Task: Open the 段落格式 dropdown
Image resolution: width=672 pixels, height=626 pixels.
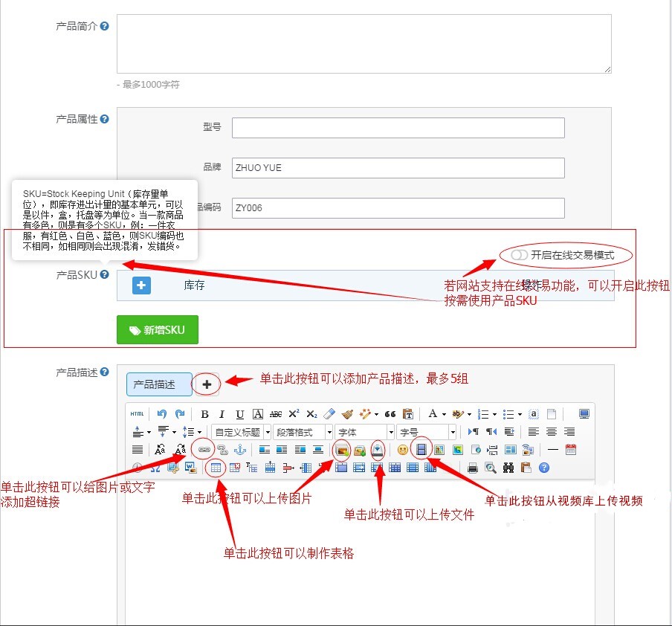Action: 303,432
